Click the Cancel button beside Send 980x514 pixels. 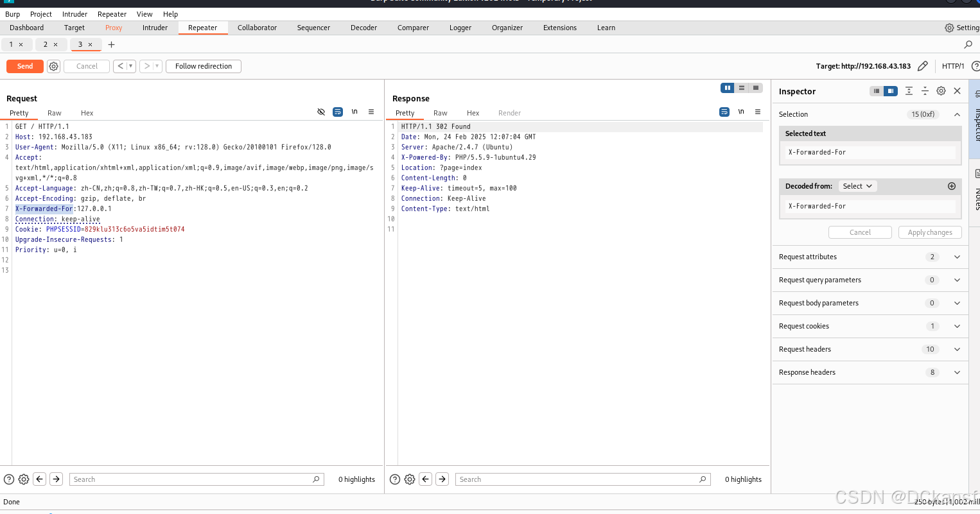tap(87, 66)
